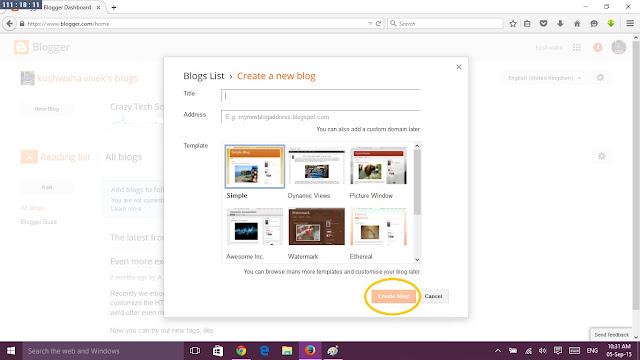The width and height of the screenshot is (640, 360).
Task: Open the volume icon in the system tray
Action: point(542,351)
